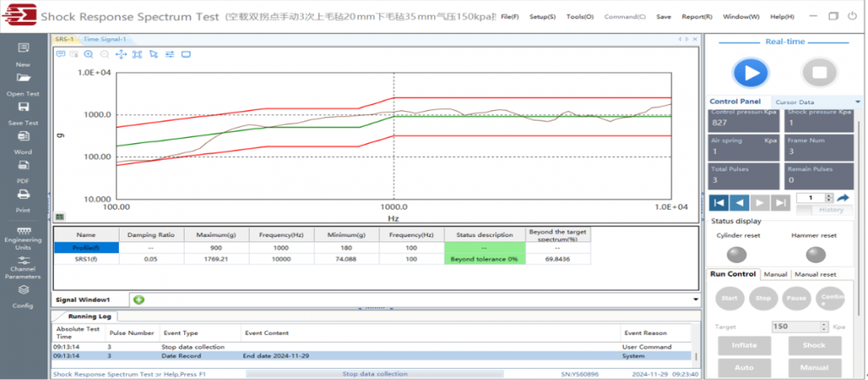Jump to the first frame button
868x380 pixels.
pos(719,202)
